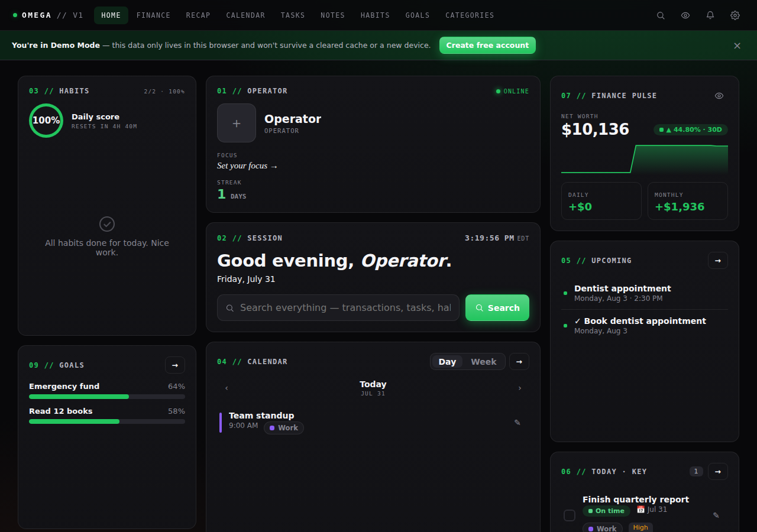Screen dimensions: 757x532
Task: Click the Daily +$0 card
Action: tap(601, 201)
